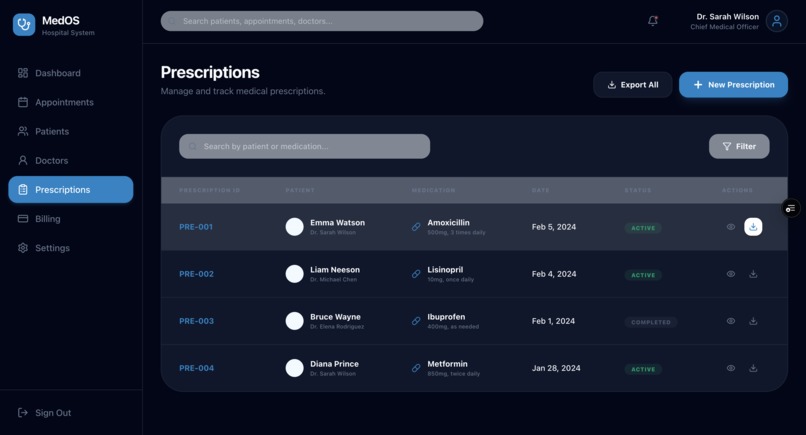This screenshot has width=806, height=435.
Task: Open the PRE-004 link
Action: pyautogui.click(x=196, y=368)
